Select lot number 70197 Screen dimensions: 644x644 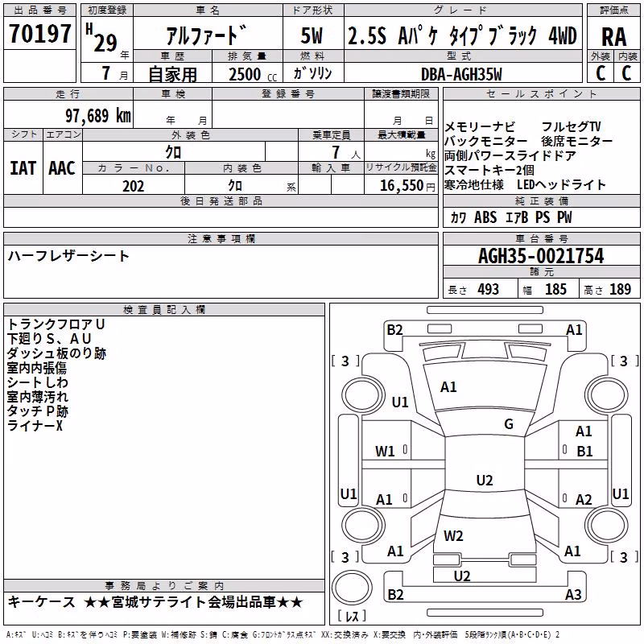[39, 34]
